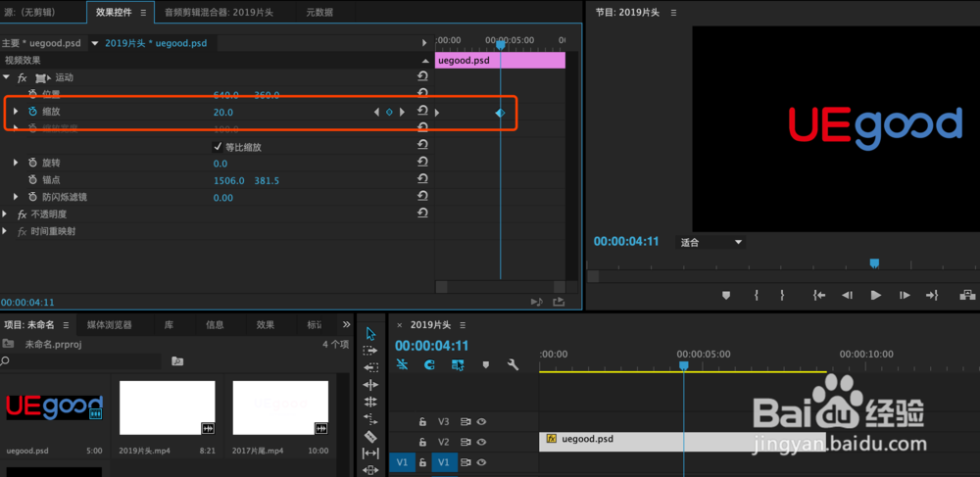Toggle V2 track lock

422,442
